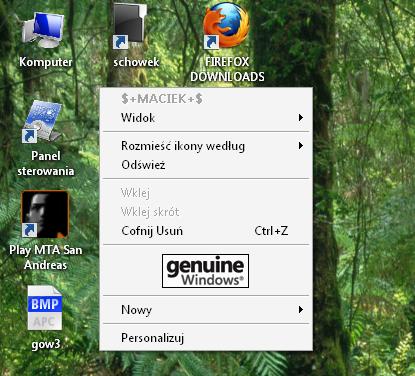
Task: Choose Cofnij Usuń in context menu
Action: coord(206,231)
